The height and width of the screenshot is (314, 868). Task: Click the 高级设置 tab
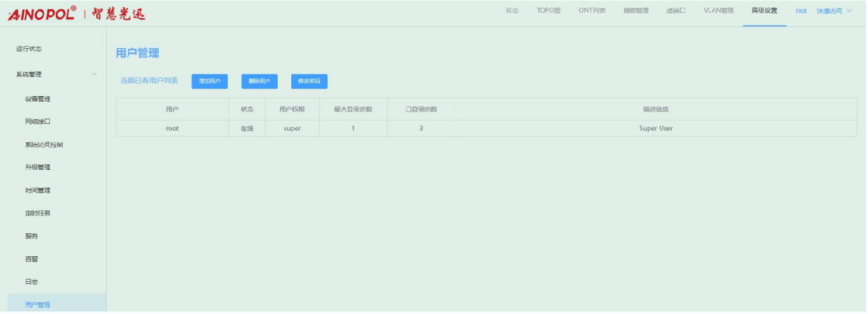[764, 11]
